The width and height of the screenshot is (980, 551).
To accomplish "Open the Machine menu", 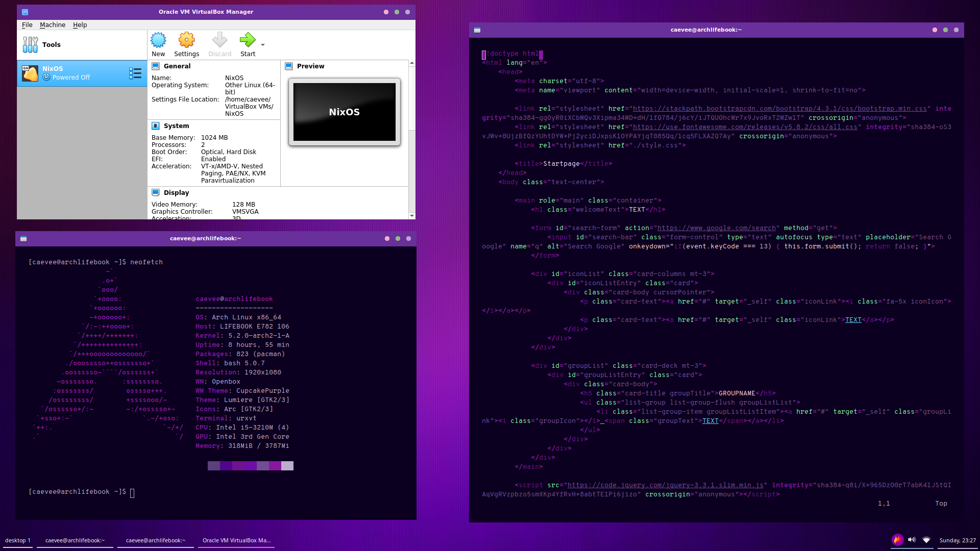I will point(53,24).
